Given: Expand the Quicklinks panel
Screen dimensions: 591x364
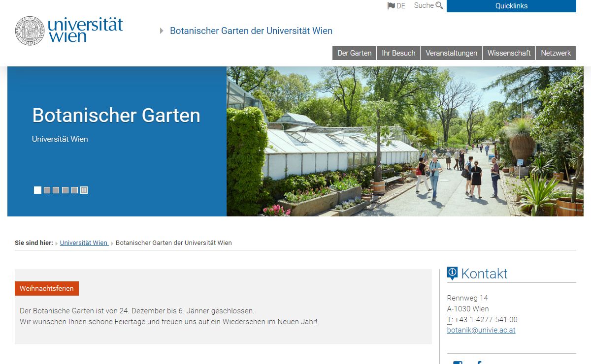Looking at the screenshot, I should point(511,6).
